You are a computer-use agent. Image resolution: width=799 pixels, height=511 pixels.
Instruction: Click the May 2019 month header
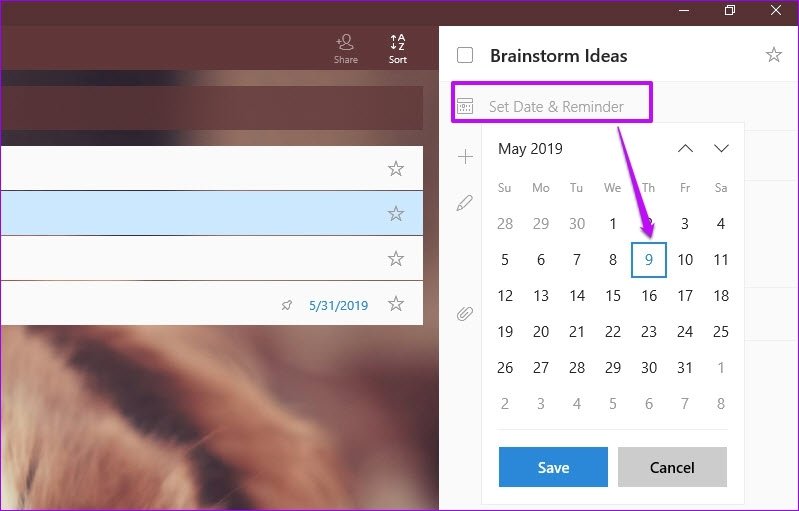point(530,149)
